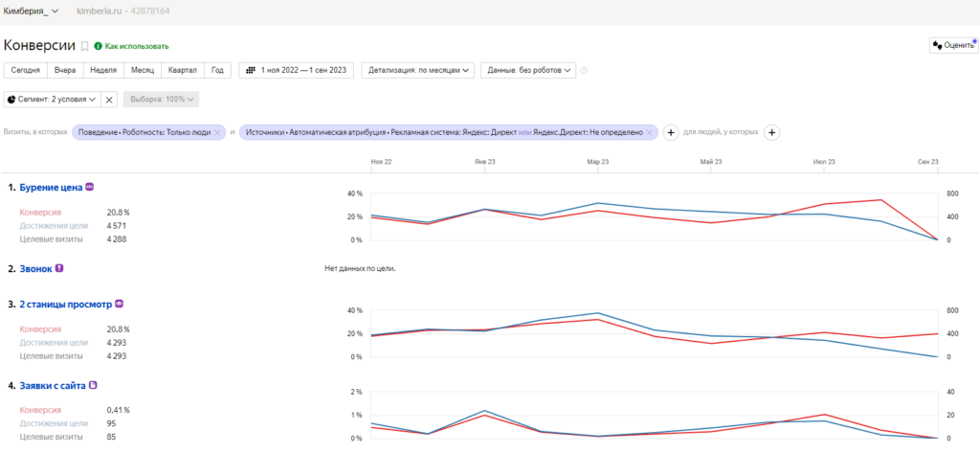The height and width of the screenshot is (453, 980).
Task: Click the value 4 571 goal achievements
Action: pyautogui.click(x=117, y=226)
